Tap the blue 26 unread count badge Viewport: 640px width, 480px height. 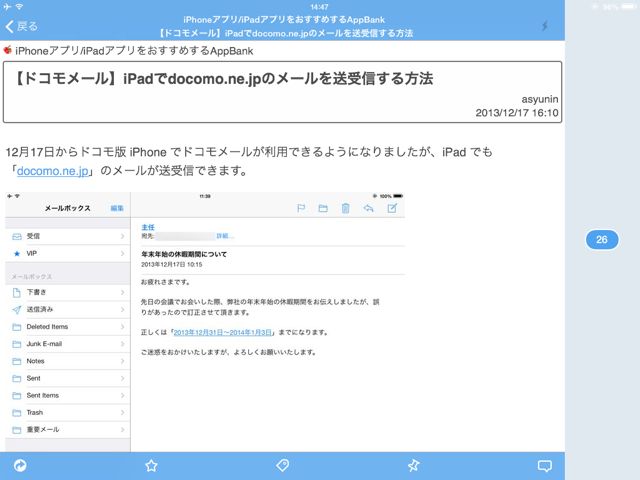tap(602, 240)
